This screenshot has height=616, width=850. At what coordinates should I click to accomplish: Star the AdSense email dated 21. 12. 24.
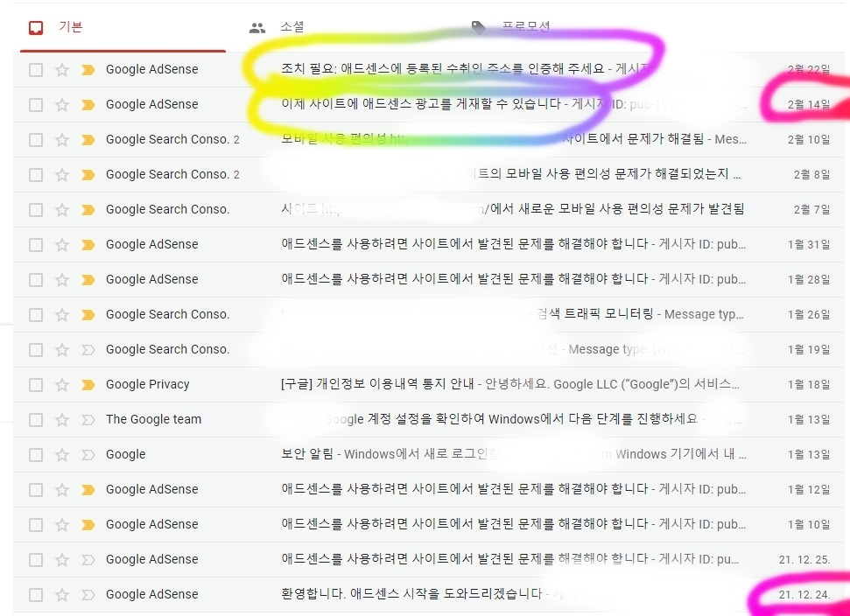pos(62,595)
